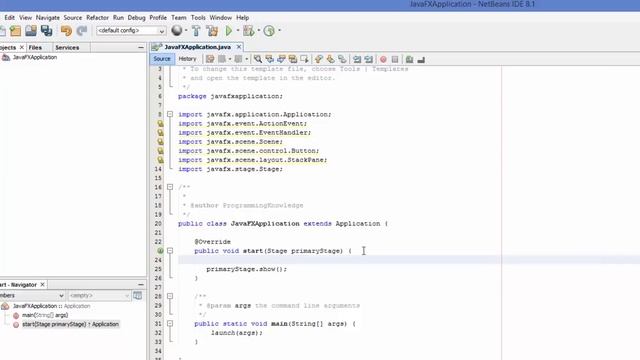Open the Edit menu

click(9, 18)
